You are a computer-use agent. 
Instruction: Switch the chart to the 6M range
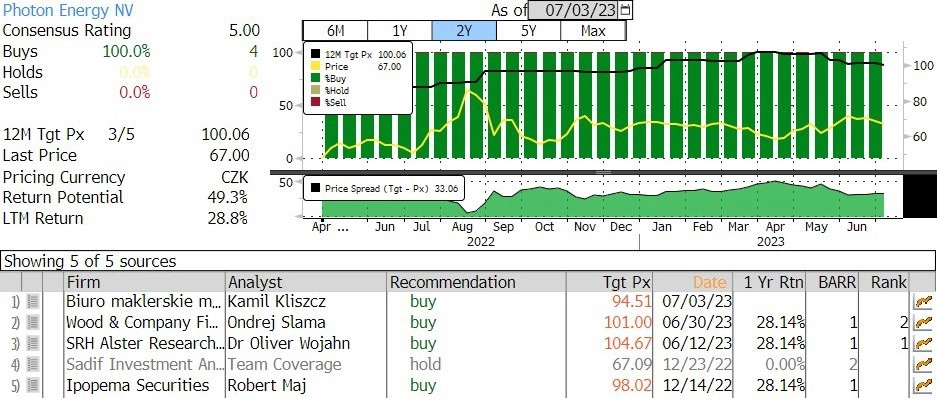tap(335, 30)
